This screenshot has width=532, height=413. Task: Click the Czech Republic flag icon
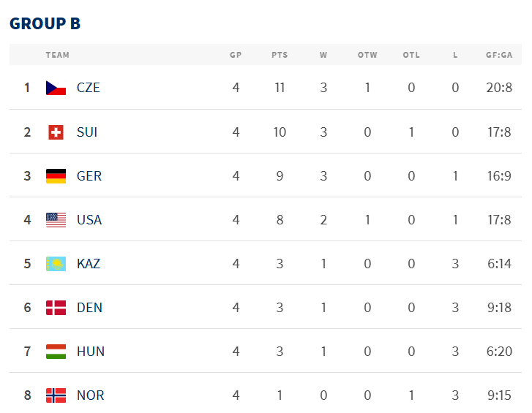tap(56, 88)
